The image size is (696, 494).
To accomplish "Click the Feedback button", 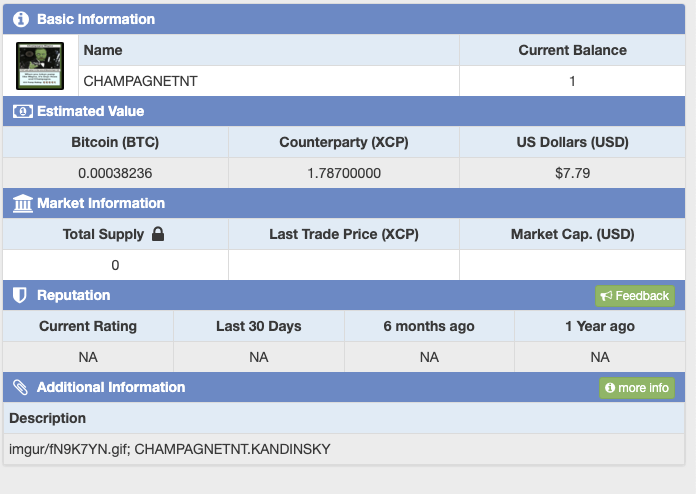I will click(x=635, y=296).
